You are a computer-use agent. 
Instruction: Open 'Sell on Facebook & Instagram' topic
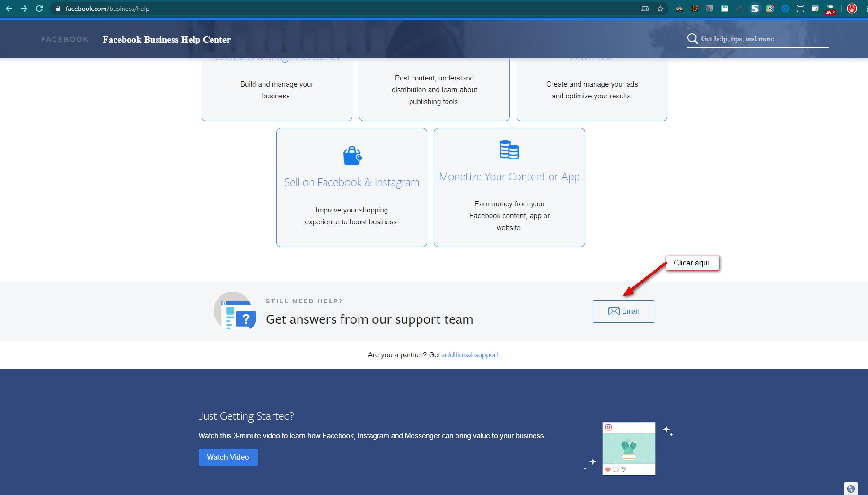tap(351, 182)
